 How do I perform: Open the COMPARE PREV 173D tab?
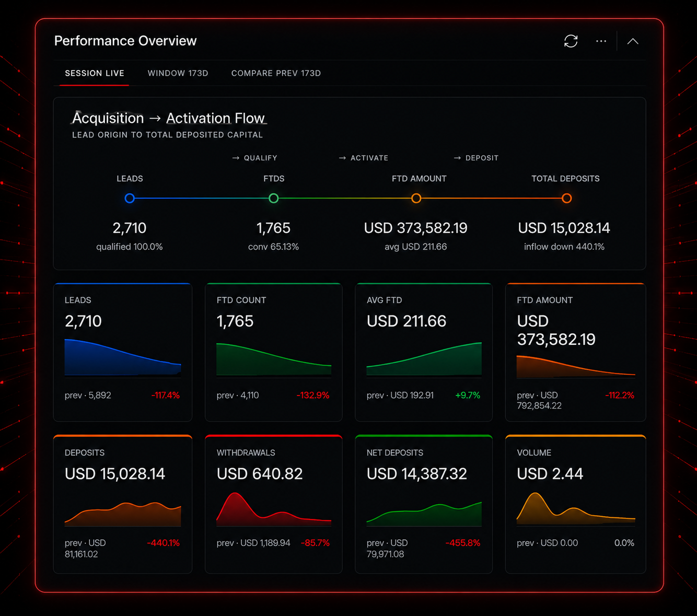276,73
